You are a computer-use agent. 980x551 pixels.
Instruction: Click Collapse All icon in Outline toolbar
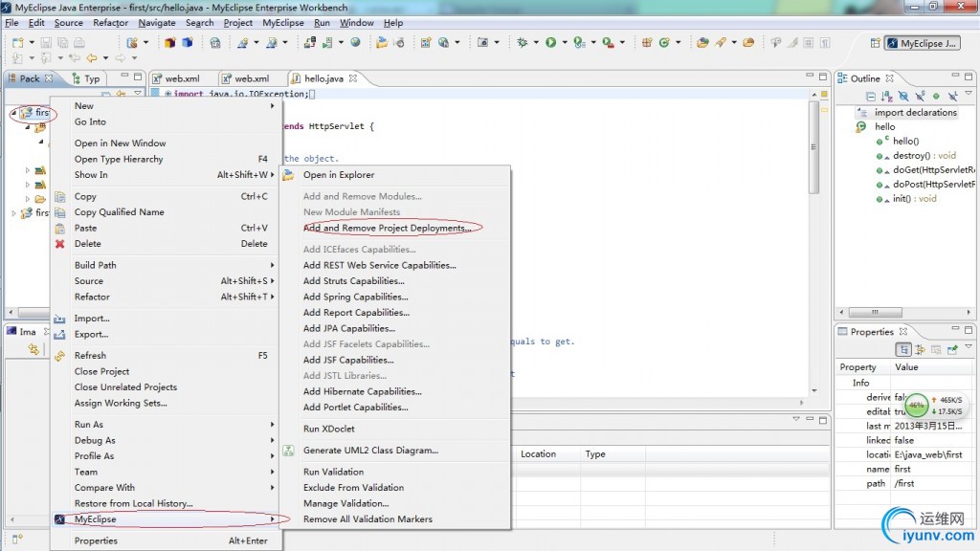coord(870,97)
